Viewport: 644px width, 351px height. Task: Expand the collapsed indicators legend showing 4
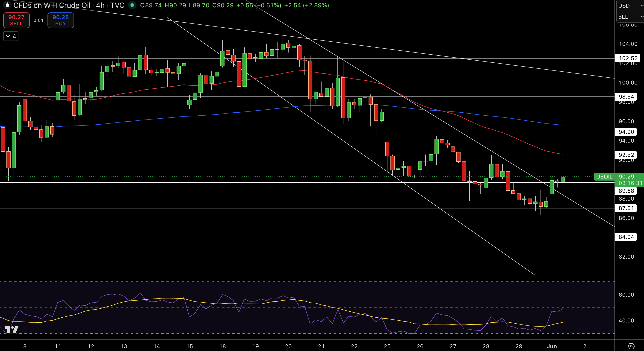pyautogui.click(x=11, y=36)
